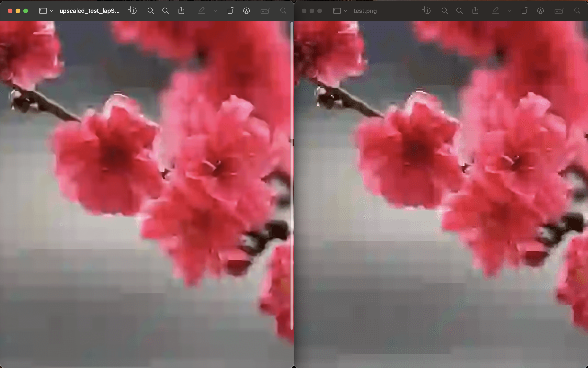588x368 pixels.
Task: Open search in upscaled_test window
Action: click(x=283, y=11)
